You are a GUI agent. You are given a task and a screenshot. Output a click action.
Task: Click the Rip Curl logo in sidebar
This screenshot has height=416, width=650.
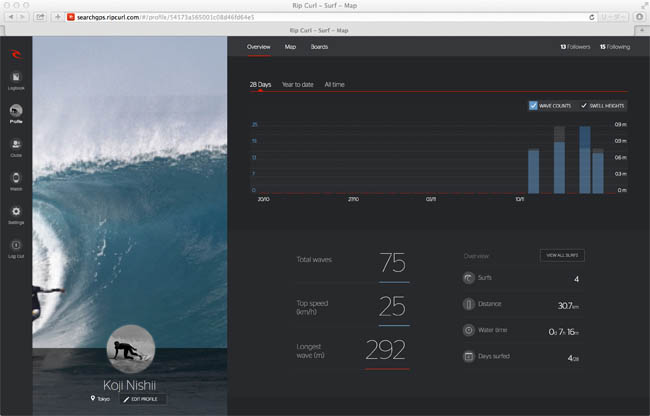pos(16,54)
